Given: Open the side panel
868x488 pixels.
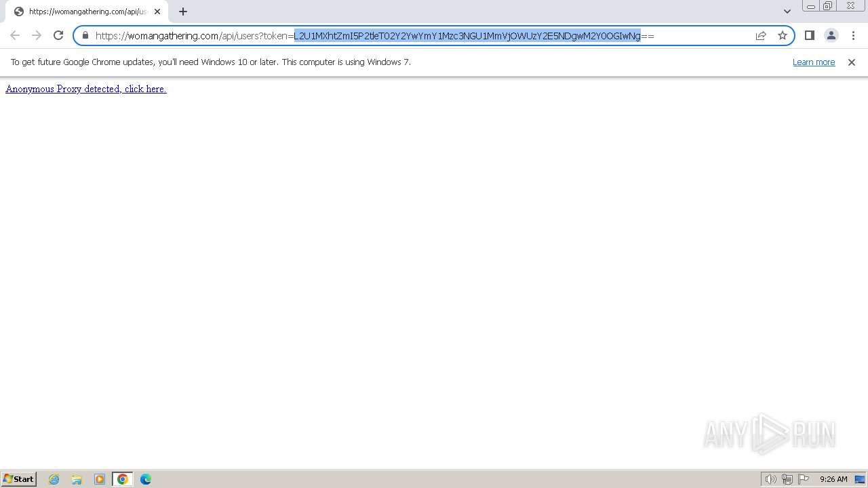Looking at the screenshot, I should pos(810,35).
